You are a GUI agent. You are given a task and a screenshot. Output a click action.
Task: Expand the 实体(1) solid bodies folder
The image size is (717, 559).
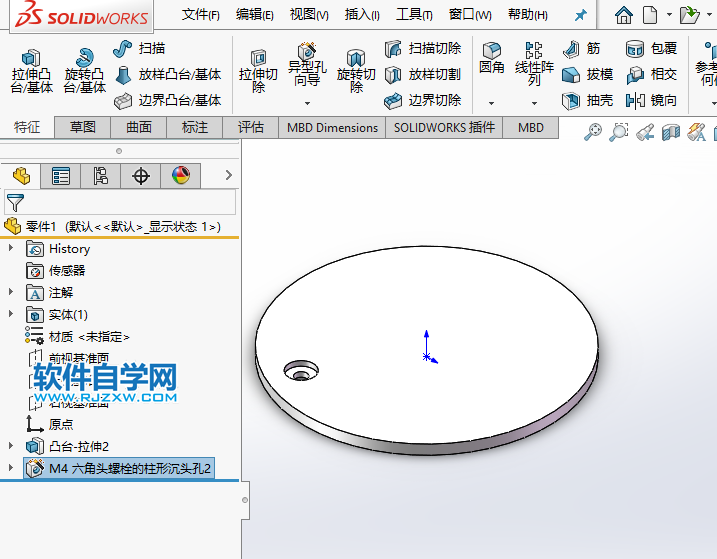(x=11, y=315)
